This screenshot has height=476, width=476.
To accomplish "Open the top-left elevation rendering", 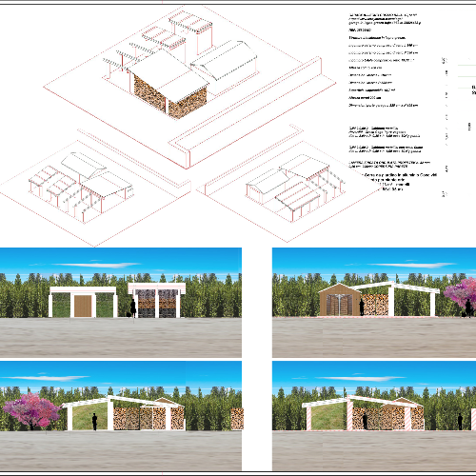I will (x=121, y=303).
